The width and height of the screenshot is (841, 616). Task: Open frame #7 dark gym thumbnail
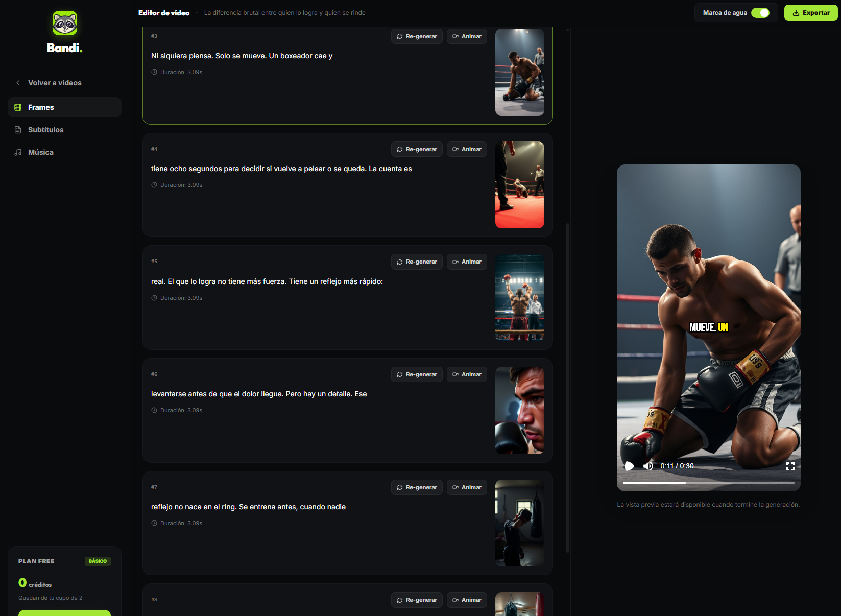tap(520, 523)
